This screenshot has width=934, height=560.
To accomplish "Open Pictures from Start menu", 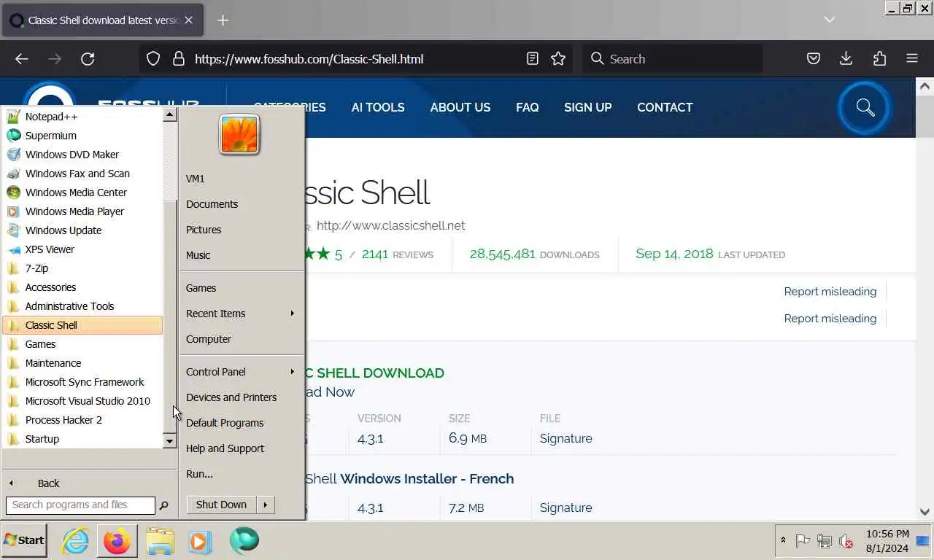I will [x=242, y=230].
